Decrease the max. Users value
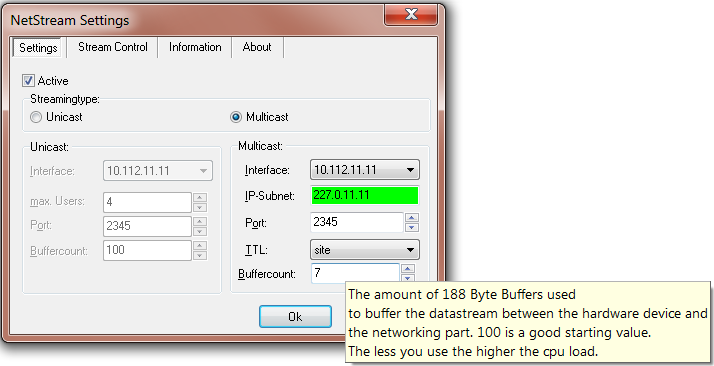Screen dimensions: 714x366 200,207
